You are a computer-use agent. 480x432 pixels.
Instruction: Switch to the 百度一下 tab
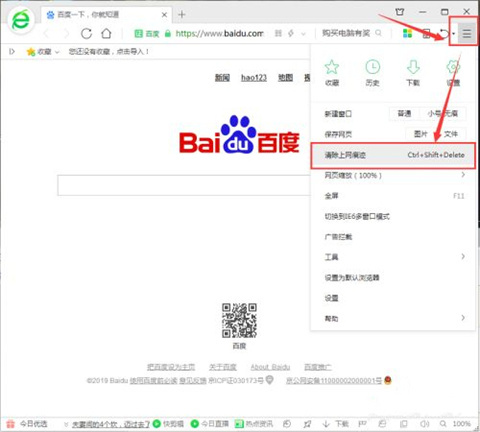pos(105,15)
